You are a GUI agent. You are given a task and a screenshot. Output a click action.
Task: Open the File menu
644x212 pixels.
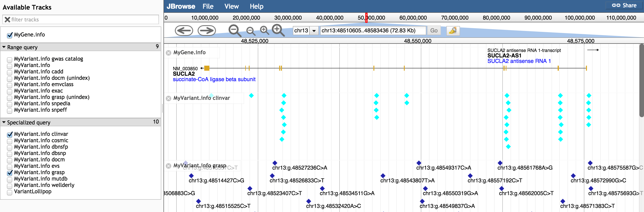click(208, 6)
